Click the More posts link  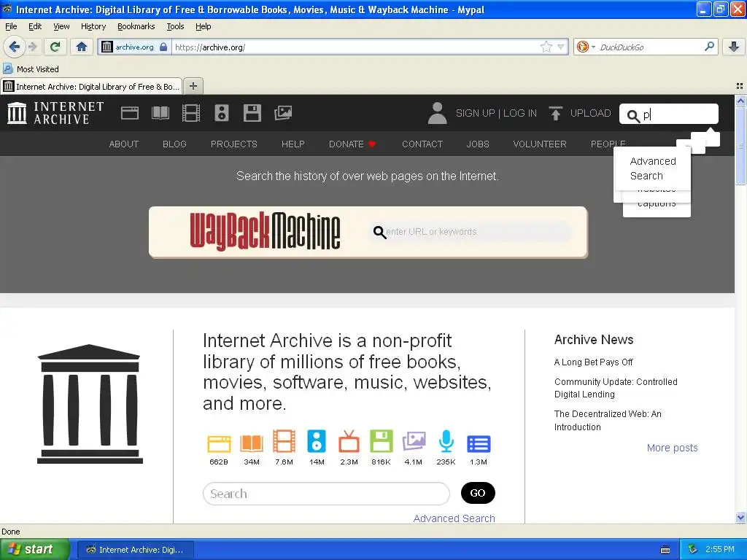(x=672, y=448)
